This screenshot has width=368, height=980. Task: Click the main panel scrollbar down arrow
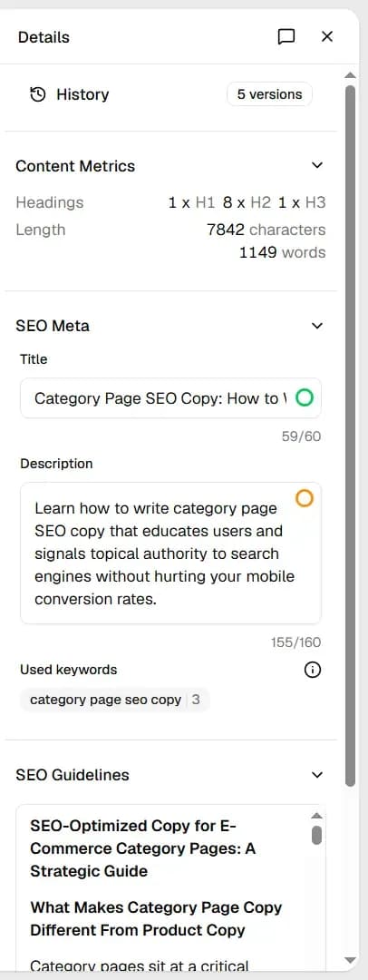(351, 960)
